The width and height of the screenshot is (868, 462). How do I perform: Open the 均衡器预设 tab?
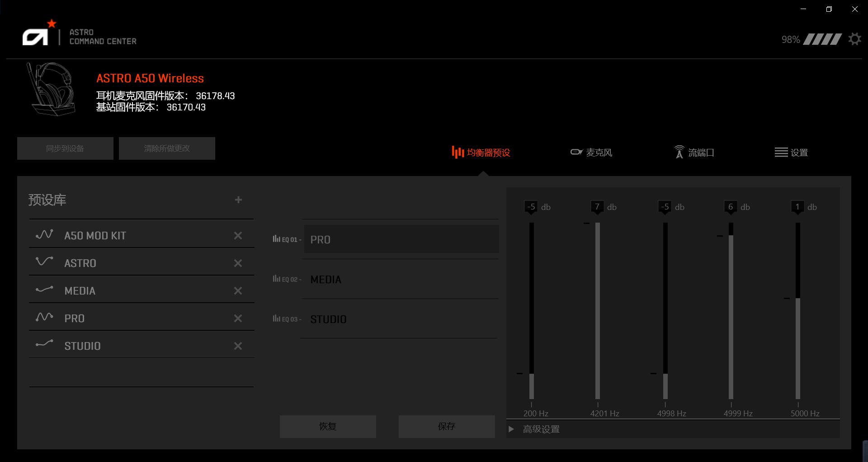[x=481, y=152]
